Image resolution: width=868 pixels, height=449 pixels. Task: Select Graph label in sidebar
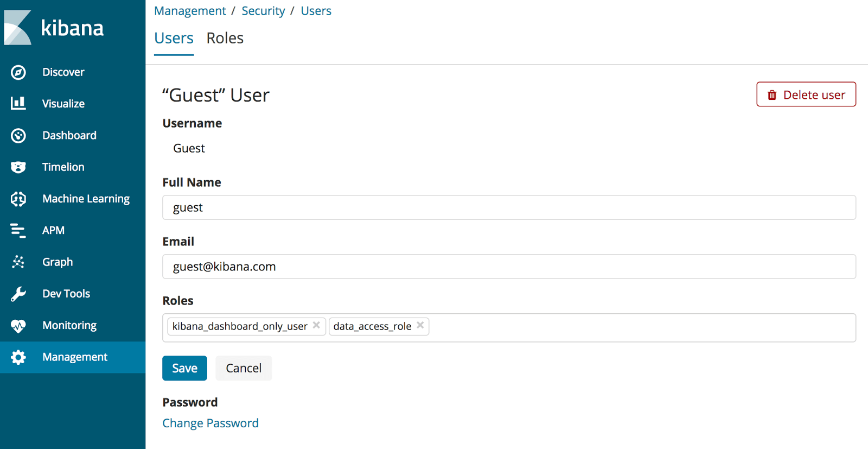click(58, 262)
